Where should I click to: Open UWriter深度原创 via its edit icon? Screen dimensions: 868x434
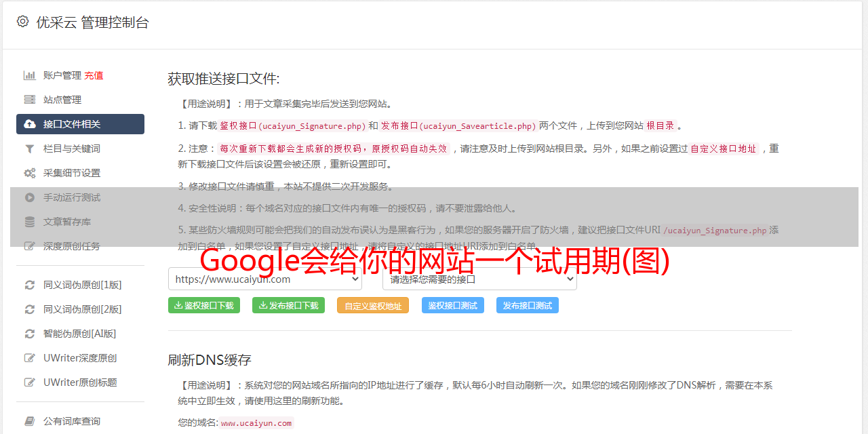click(30, 358)
